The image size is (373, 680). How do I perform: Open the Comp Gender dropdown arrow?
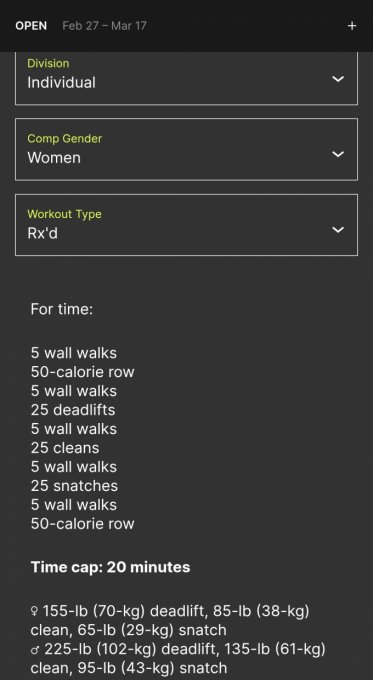[338, 154]
